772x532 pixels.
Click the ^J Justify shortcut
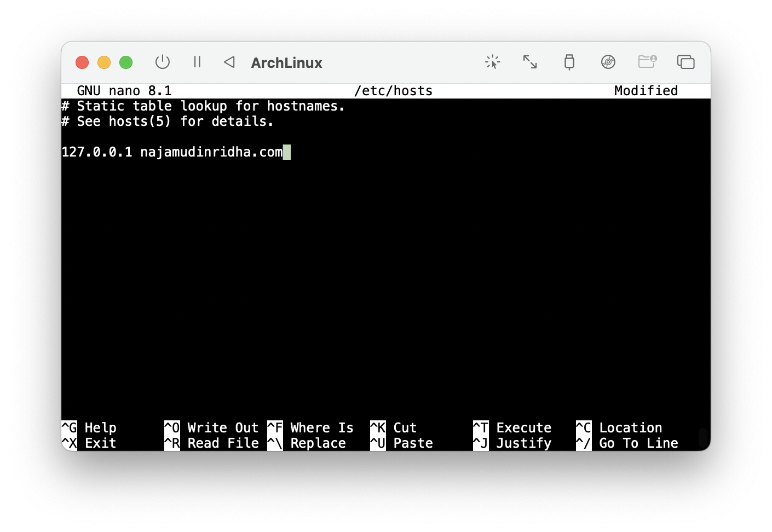coord(512,443)
